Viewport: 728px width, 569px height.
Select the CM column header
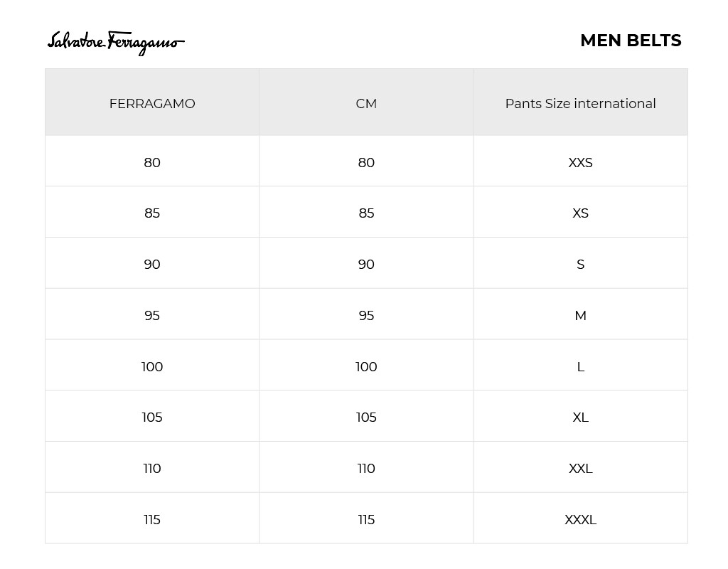366,104
